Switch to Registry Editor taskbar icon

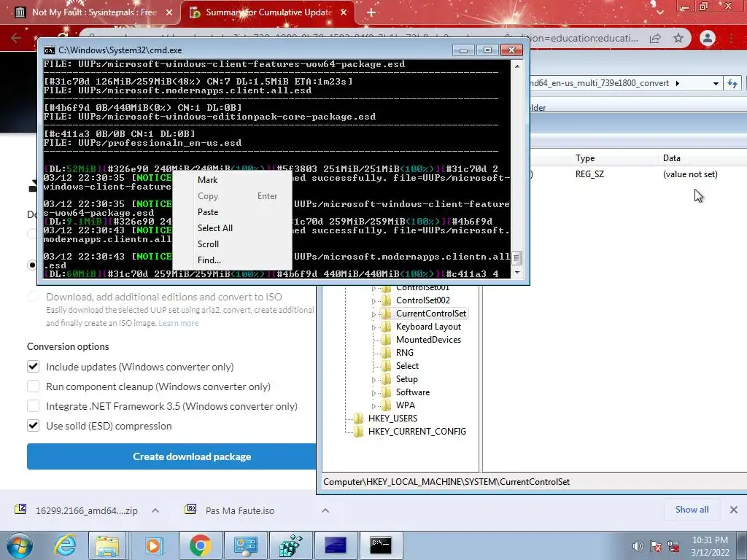pos(290,545)
